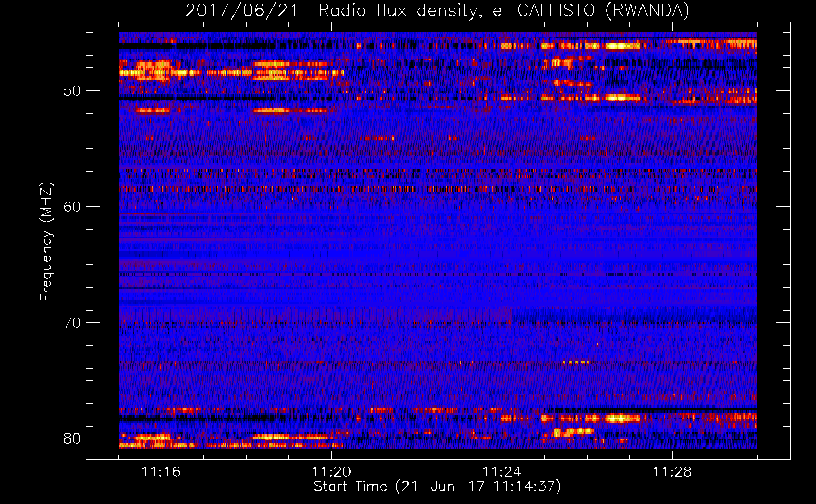Click the 'Start Time (21-Jun-17 11:14:37)' x-axis label

[437, 487]
